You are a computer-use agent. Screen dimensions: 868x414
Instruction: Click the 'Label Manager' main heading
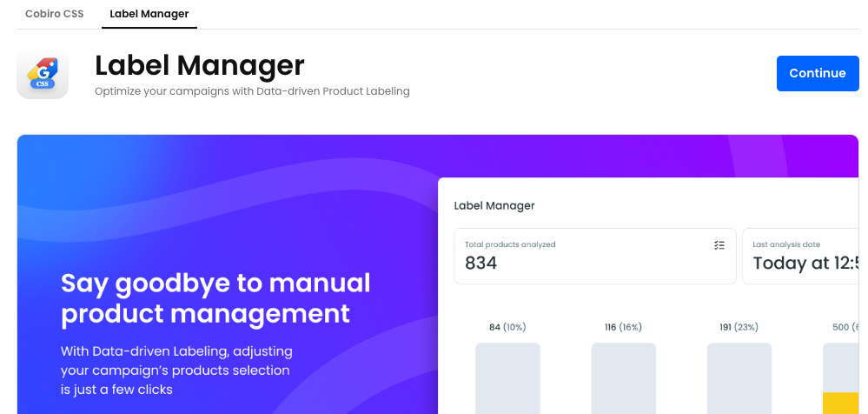(199, 65)
